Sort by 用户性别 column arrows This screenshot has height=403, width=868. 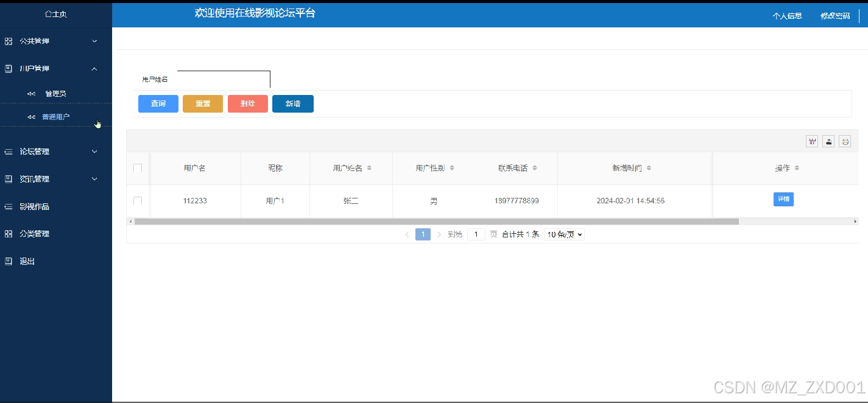[452, 168]
